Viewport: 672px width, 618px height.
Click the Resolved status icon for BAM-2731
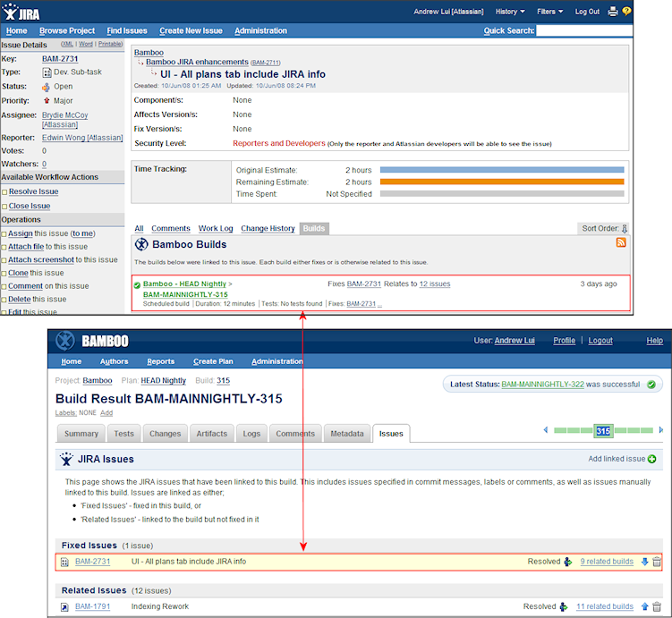pyautogui.click(x=568, y=562)
